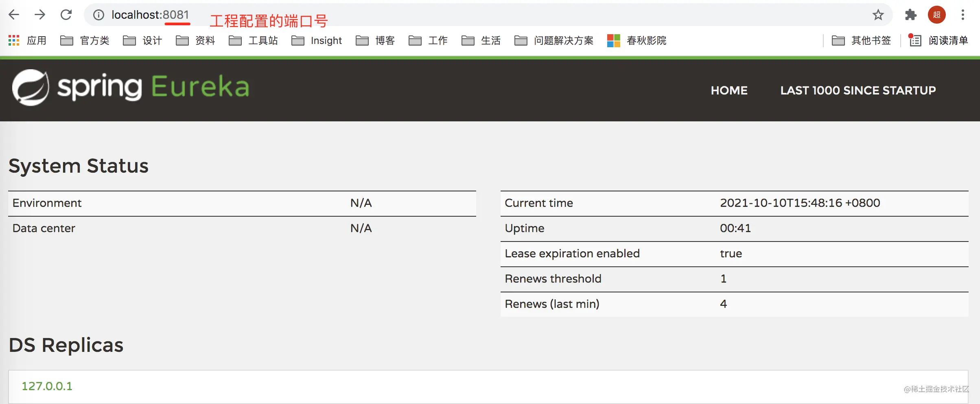Click the browser back arrow
980x404 pixels.
click(x=14, y=15)
